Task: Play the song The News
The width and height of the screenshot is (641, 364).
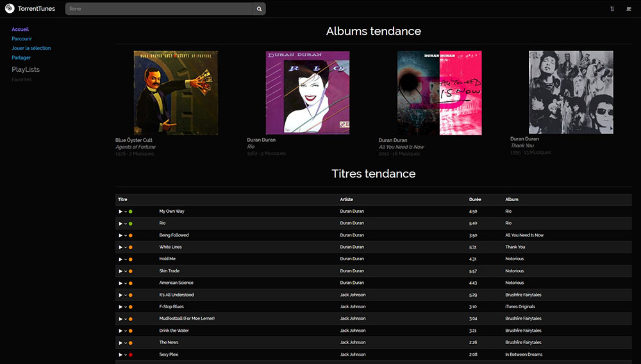Action: click(x=121, y=343)
